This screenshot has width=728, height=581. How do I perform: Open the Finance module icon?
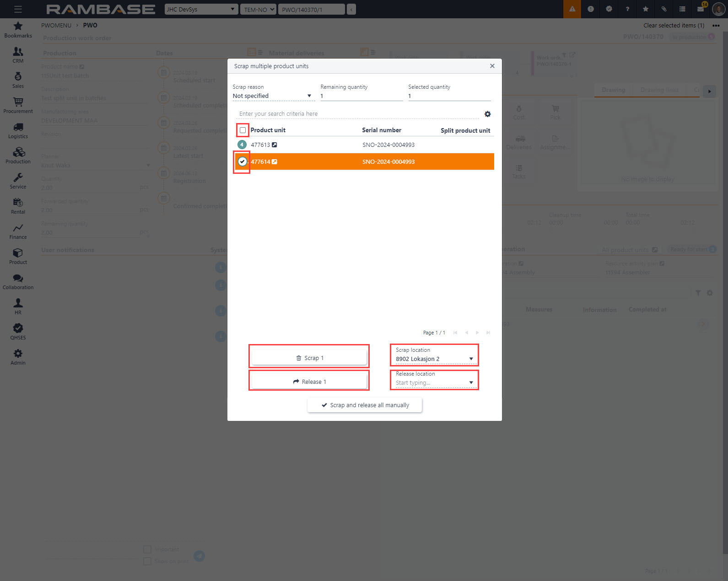point(18,231)
